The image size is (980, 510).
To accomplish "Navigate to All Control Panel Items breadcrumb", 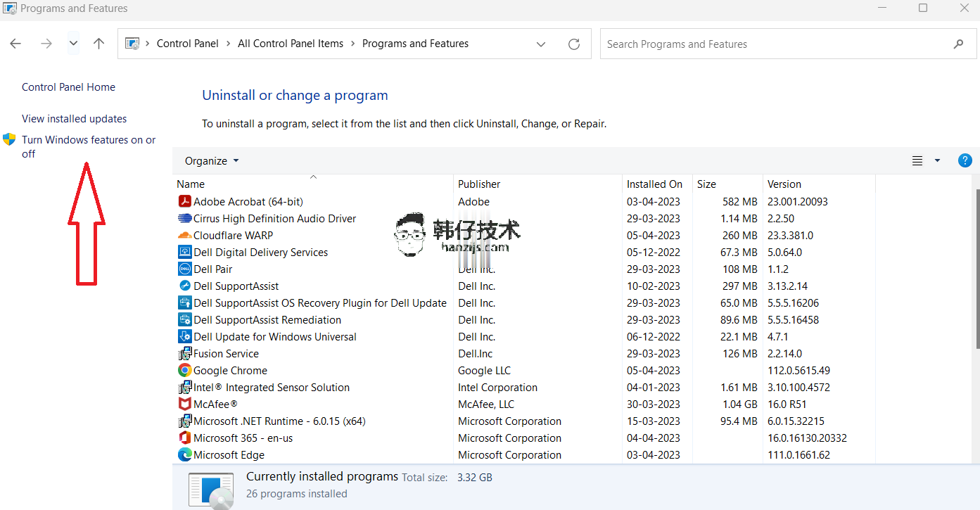I will tap(291, 44).
